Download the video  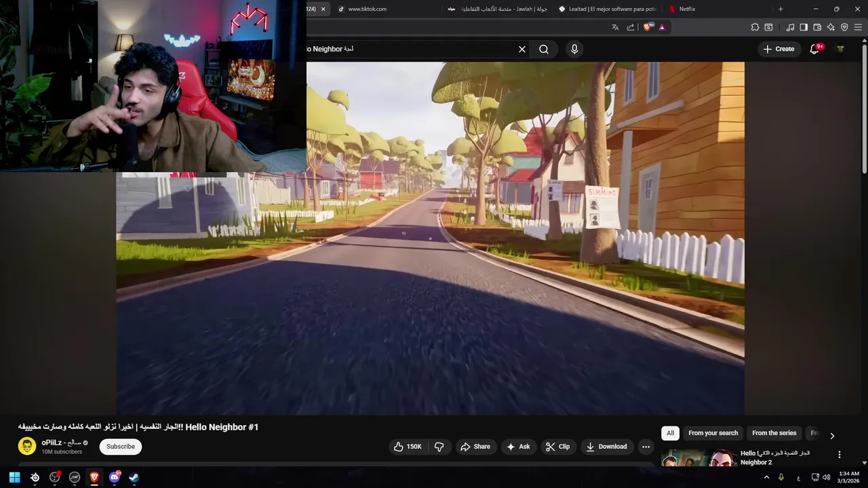(x=606, y=446)
